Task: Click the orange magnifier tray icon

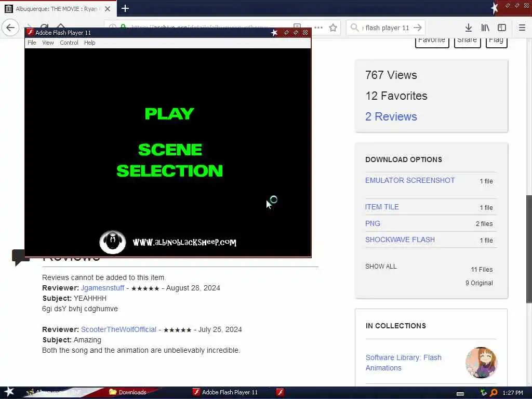Action: coord(494,393)
